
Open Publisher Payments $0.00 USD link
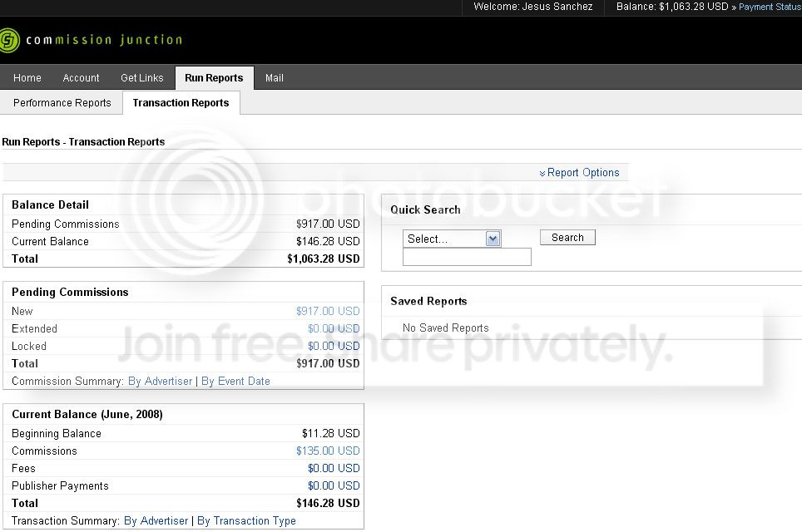pos(334,485)
